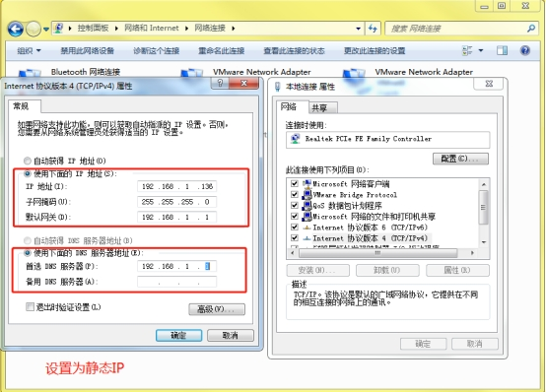Click the search magnifier icon

531,29
